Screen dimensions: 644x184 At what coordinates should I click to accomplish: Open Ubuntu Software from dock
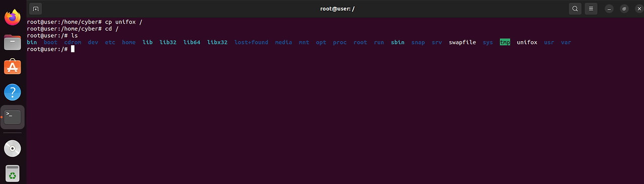[x=13, y=67]
